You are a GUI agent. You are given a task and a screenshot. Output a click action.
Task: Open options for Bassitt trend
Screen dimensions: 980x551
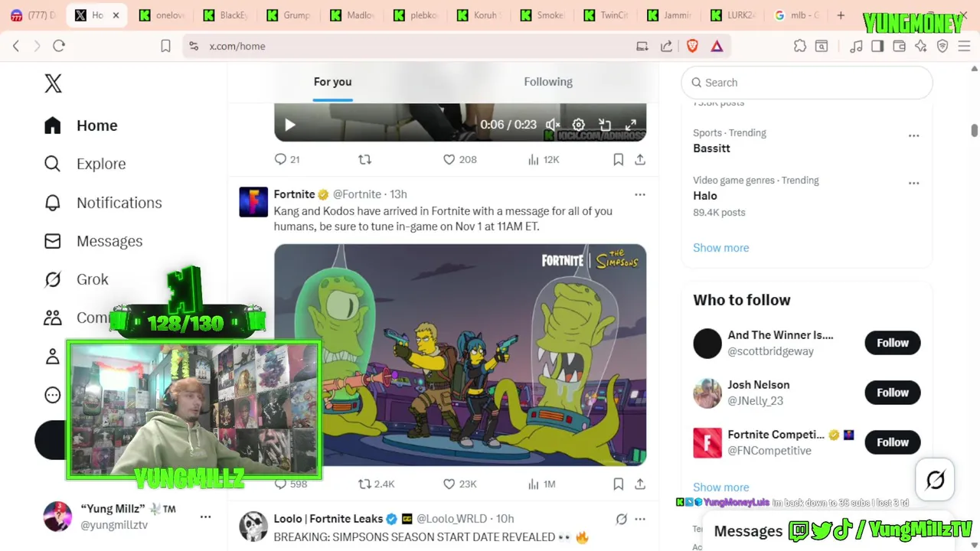[913, 135]
